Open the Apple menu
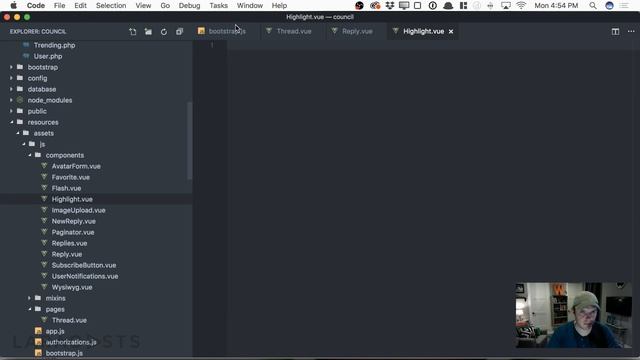640x360 pixels. (13, 6)
